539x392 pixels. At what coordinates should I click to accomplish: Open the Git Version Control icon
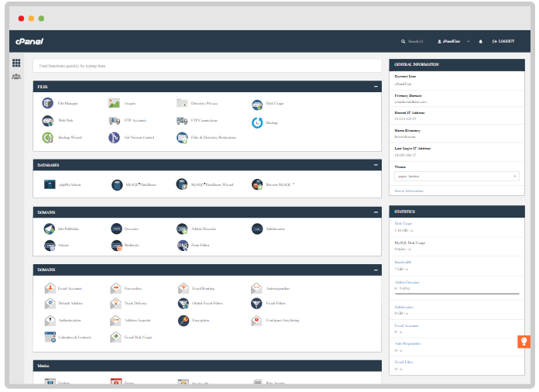[115, 138]
